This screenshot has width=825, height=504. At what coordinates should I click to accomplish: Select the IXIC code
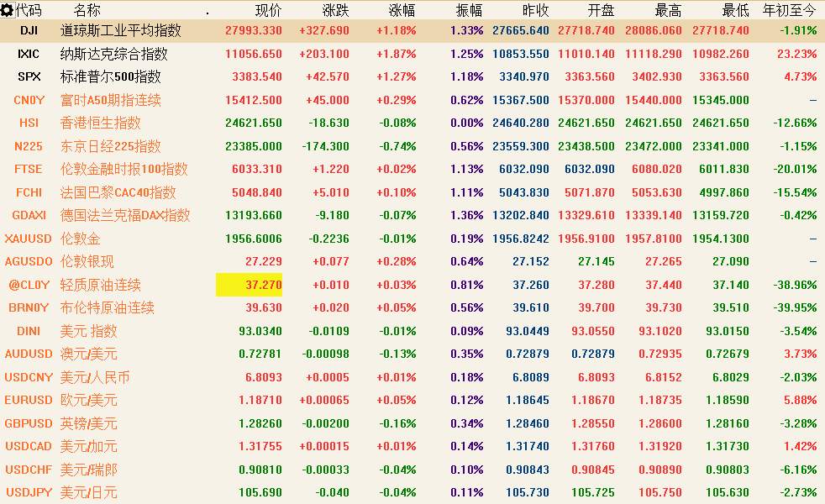(x=29, y=54)
